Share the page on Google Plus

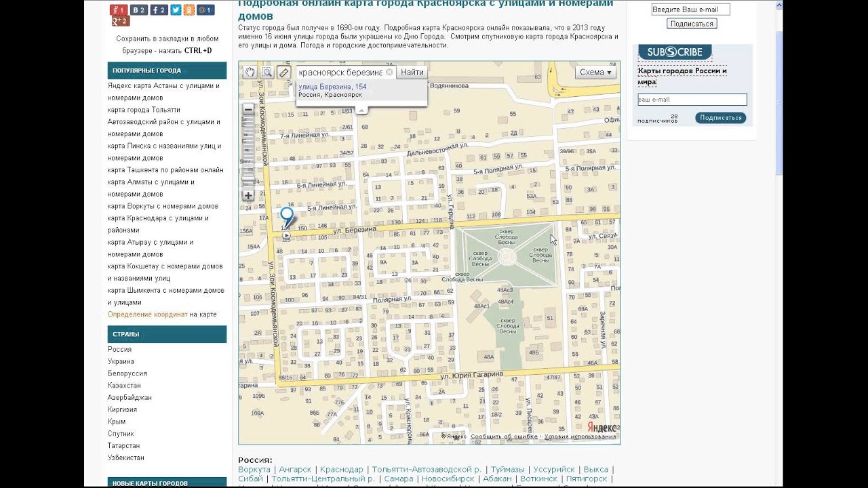tap(120, 21)
